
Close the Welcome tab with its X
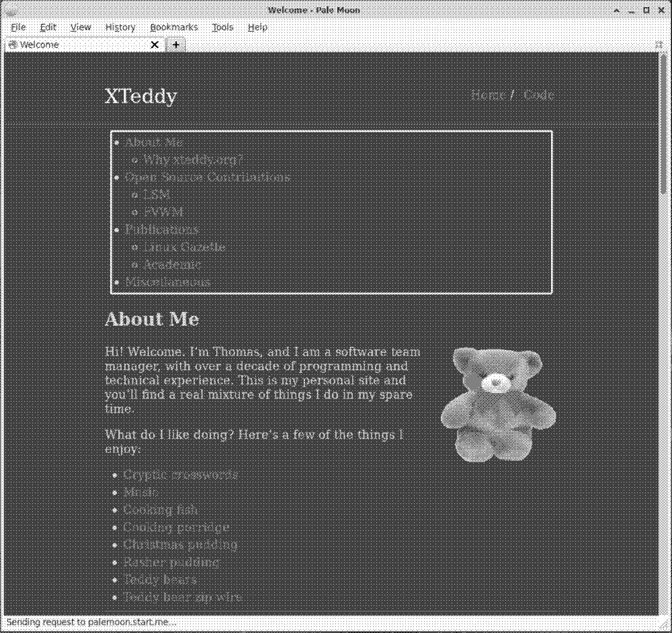pyautogui.click(x=155, y=44)
